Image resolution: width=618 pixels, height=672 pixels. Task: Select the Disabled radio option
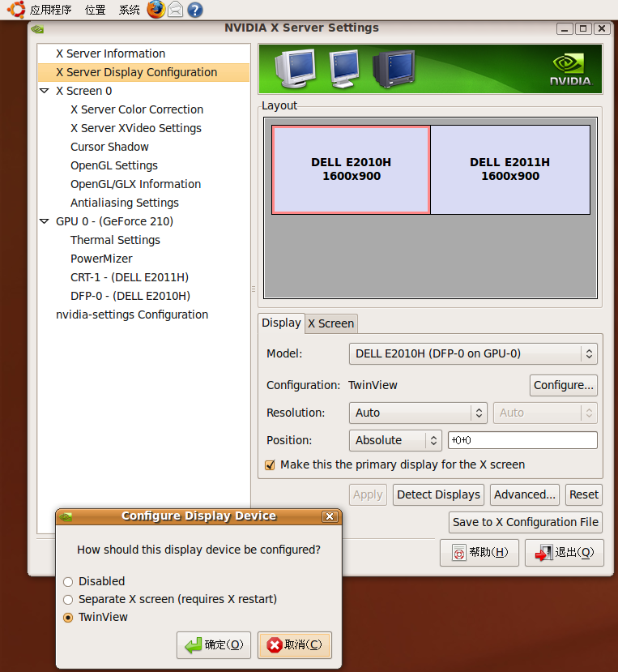click(68, 581)
